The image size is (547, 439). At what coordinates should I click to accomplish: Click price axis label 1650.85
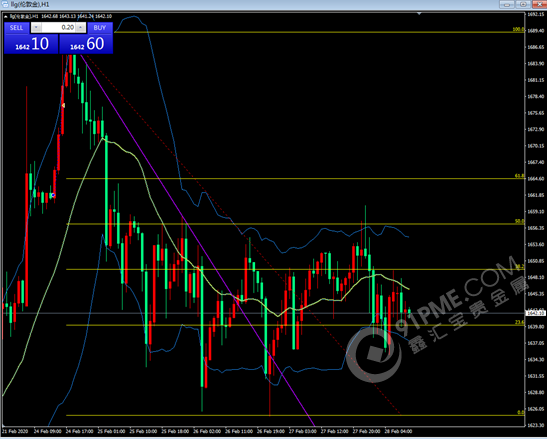536,261
